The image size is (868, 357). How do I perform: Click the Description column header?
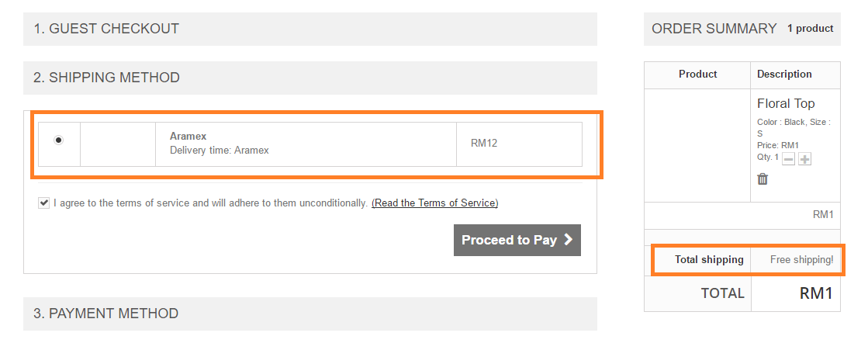(x=784, y=75)
